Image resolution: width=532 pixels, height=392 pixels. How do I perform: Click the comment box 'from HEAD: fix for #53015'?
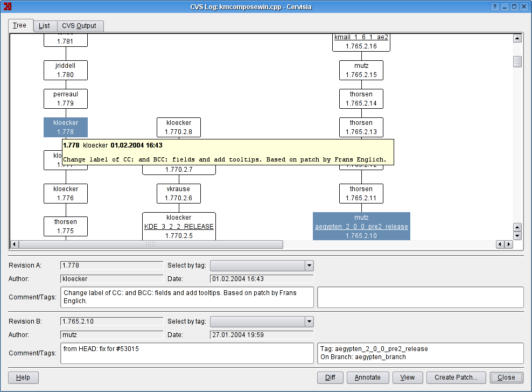[x=187, y=353]
